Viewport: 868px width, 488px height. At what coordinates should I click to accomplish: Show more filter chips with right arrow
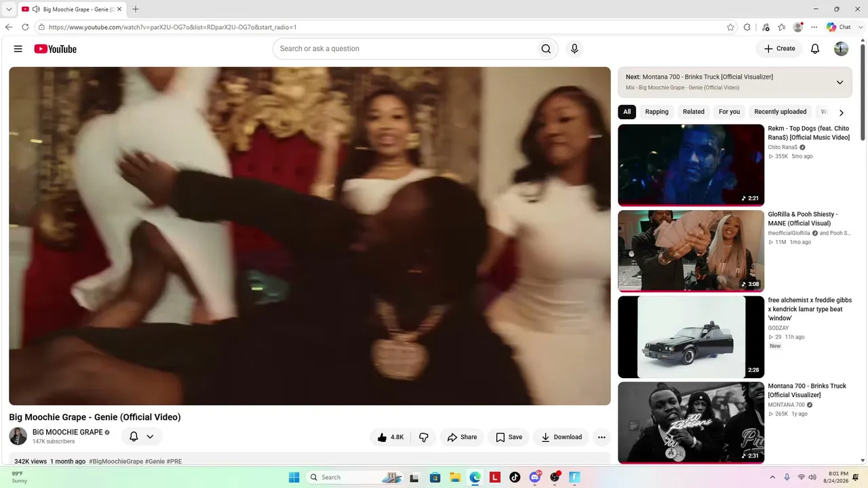(842, 113)
